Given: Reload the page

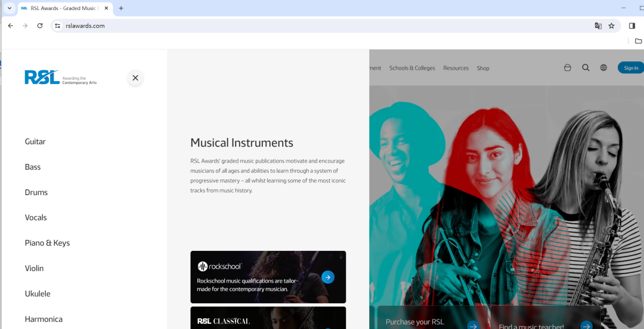Looking at the screenshot, I should [40, 26].
